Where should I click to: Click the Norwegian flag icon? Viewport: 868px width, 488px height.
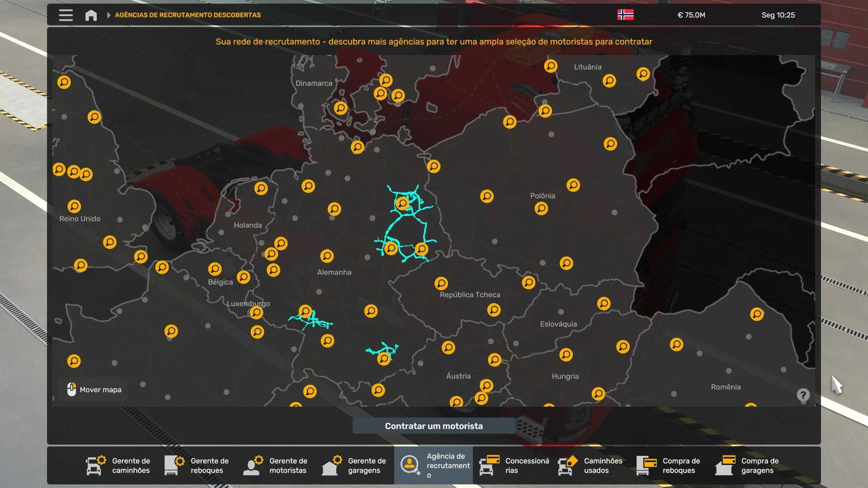(625, 15)
